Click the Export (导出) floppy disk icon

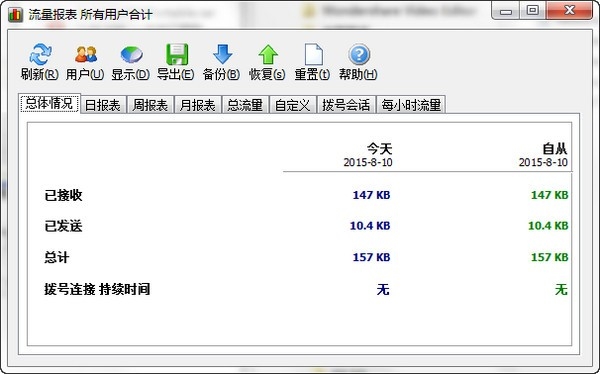pos(176,54)
